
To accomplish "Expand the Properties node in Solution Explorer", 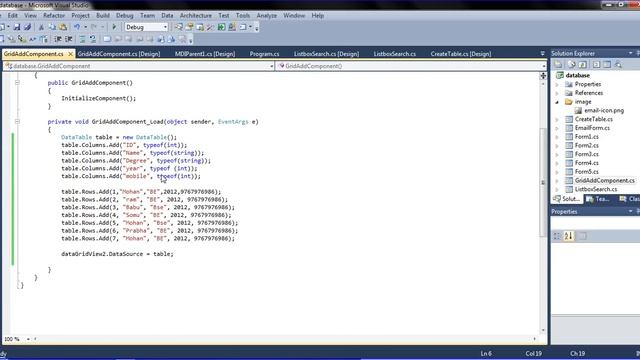I will 557,84.
